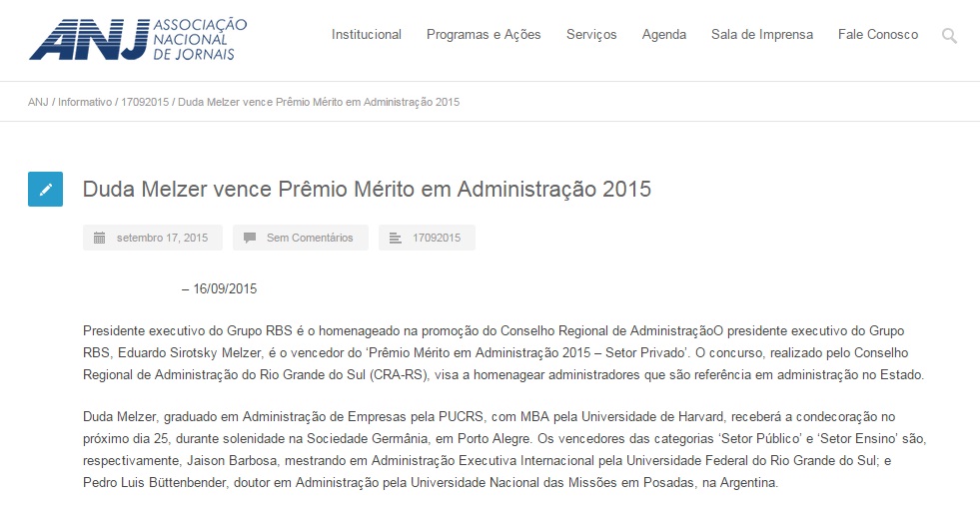The height and width of the screenshot is (511, 980).
Task: Open the Sala de Imprensa menu
Action: (762, 34)
